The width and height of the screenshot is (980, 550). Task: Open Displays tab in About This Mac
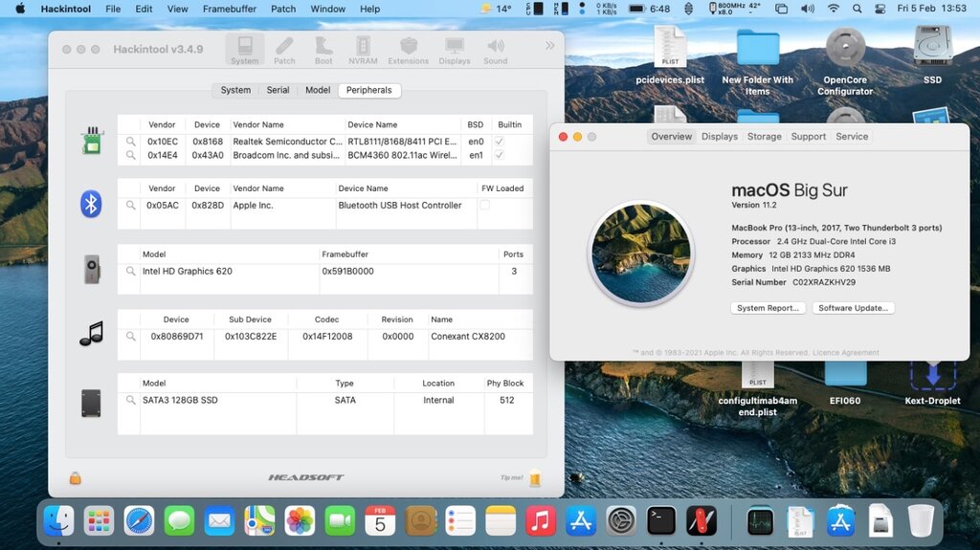click(x=720, y=136)
